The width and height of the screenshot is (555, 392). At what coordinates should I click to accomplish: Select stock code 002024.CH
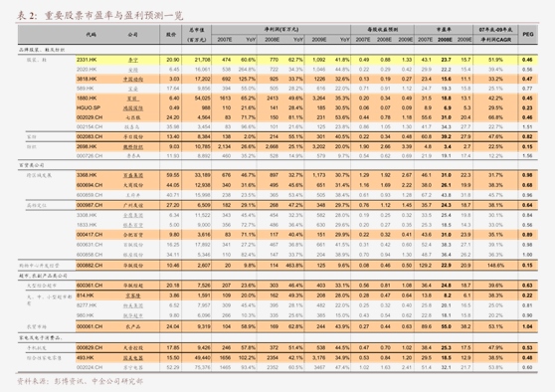pyautogui.click(x=90, y=367)
